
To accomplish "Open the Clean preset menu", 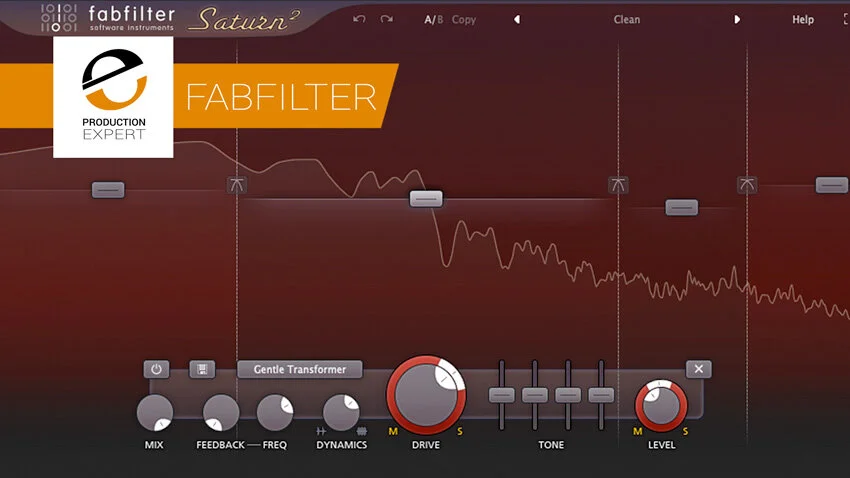I will click(627, 20).
